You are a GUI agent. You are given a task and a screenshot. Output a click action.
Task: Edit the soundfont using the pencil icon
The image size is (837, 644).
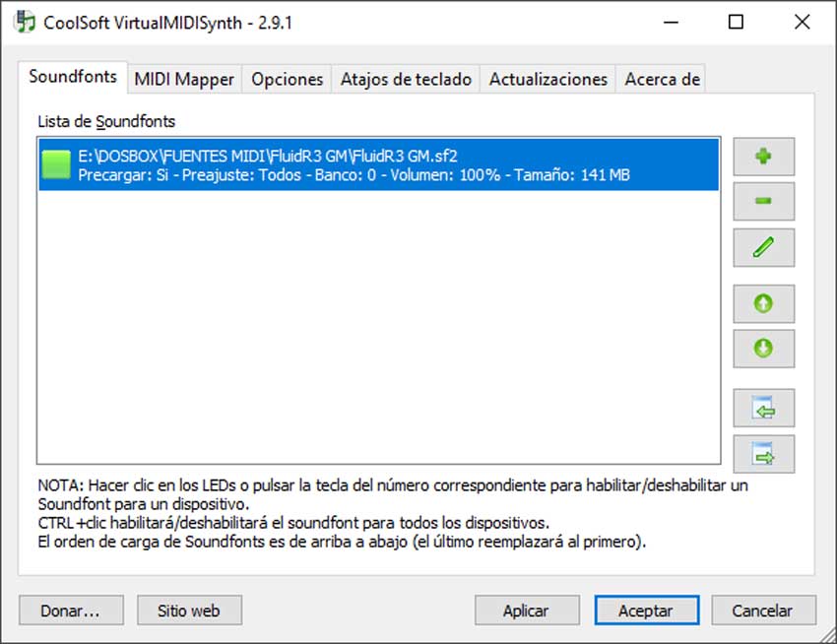coord(763,247)
